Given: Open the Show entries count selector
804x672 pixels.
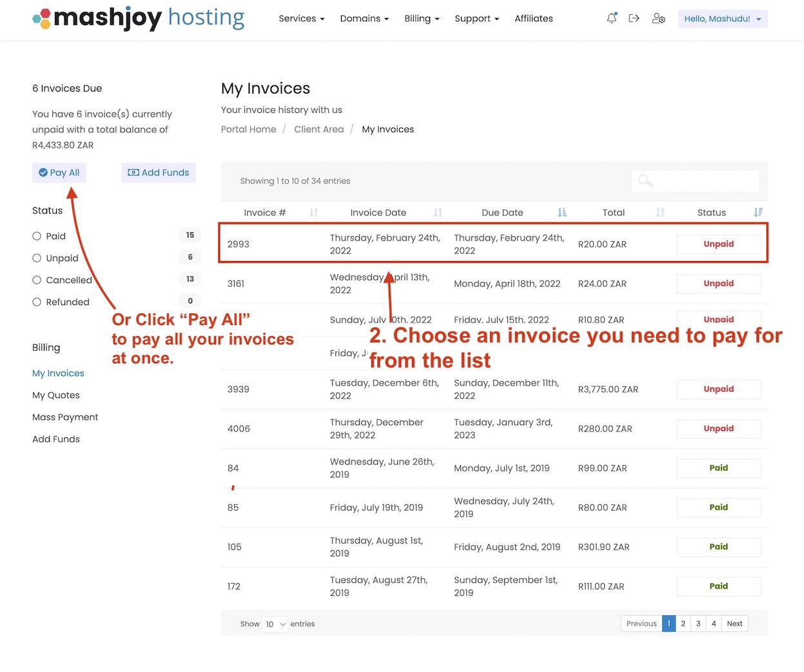Looking at the screenshot, I should click(x=275, y=624).
